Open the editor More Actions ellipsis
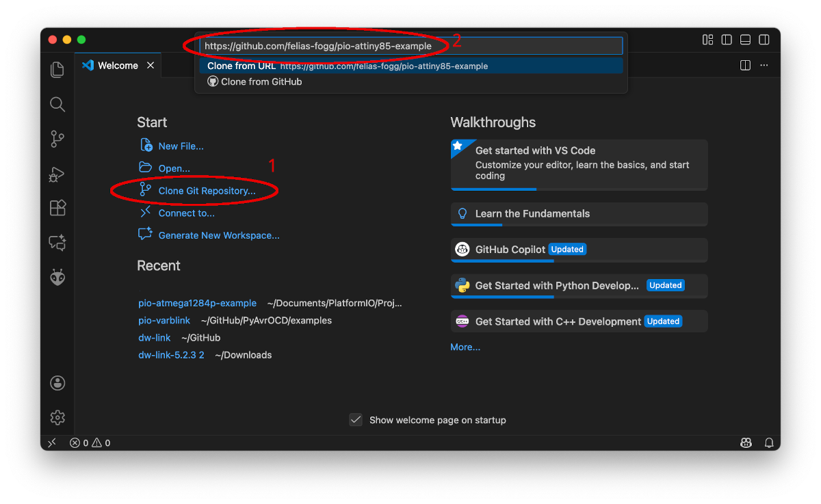 (x=764, y=65)
